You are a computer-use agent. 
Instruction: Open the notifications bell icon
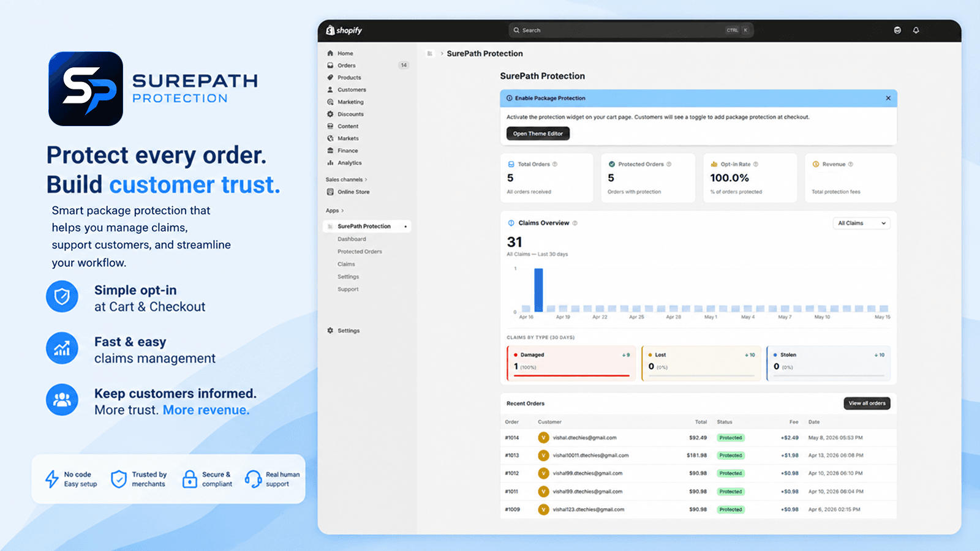tap(916, 30)
